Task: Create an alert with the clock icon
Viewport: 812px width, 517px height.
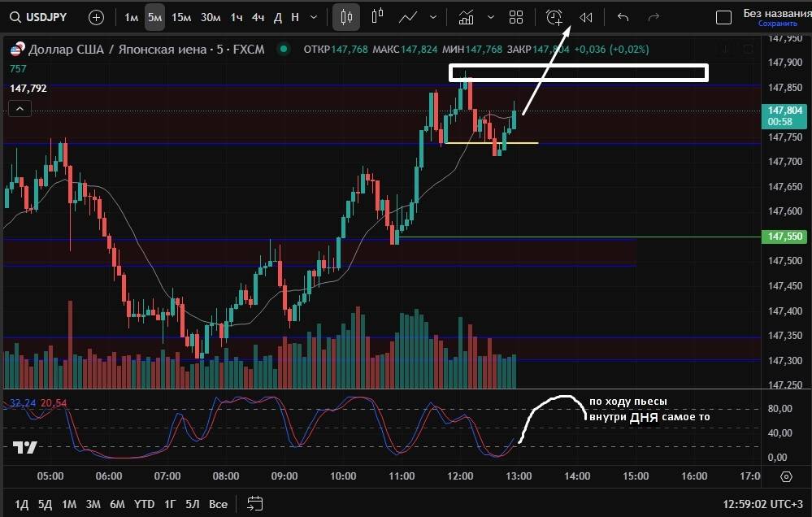Action: (x=554, y=17)
